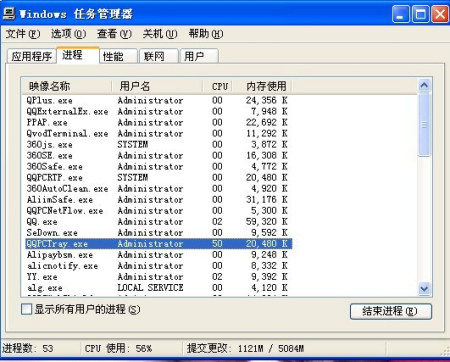The width and height of the screenshot is (450, 362).
Task: Sort by 用户名 column header
Action: point(157,86)
